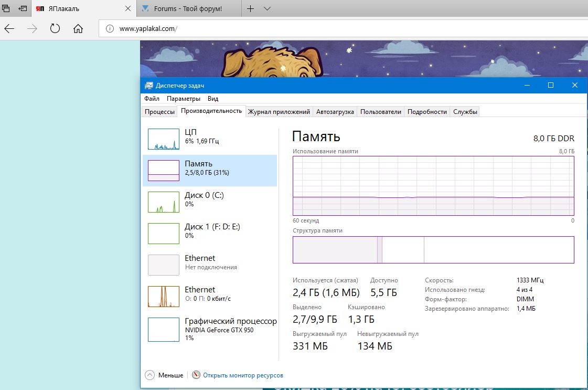Collapse details with the Меньше chevron

(150, 375)
